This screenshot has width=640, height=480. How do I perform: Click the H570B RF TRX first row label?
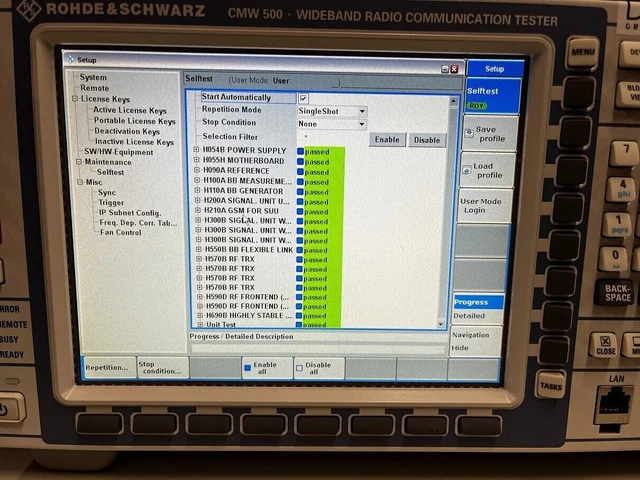pyautogui.click(x=230, y=259)
